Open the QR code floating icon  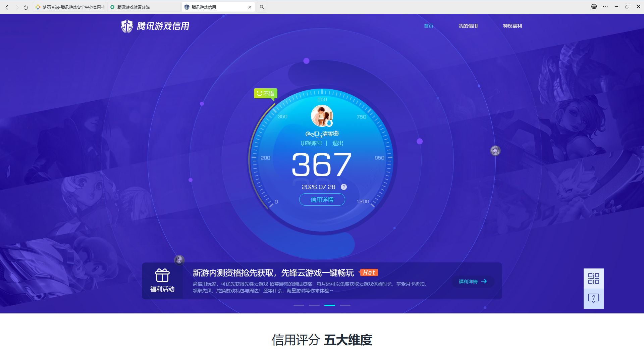(594, 279)
